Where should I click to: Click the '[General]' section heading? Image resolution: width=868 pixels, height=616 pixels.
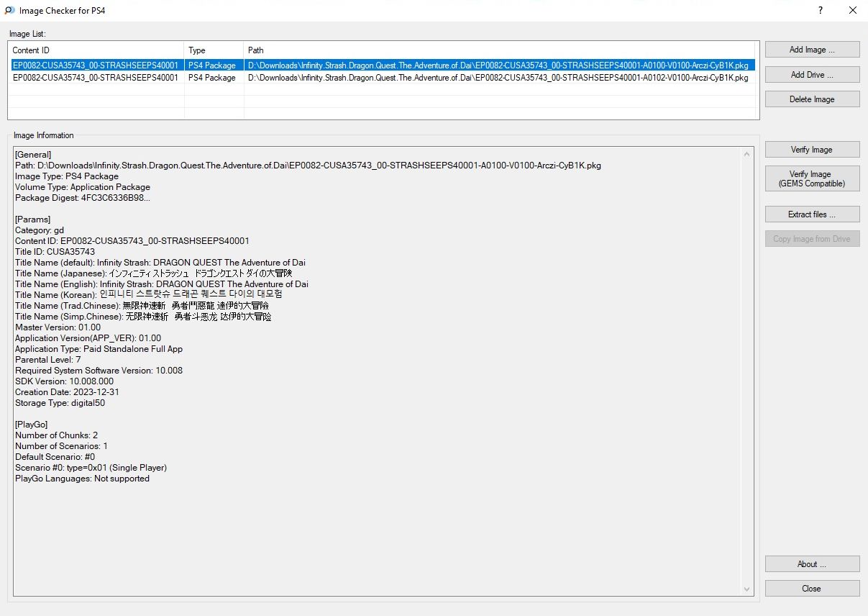[x=33, y=155]
